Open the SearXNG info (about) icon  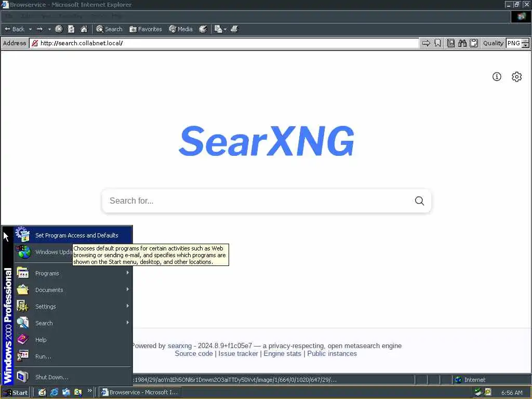(497, 77)
